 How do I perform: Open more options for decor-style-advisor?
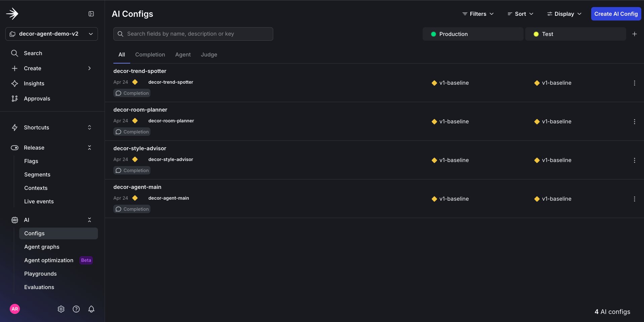pyautogui.click(x=634, y=160)
